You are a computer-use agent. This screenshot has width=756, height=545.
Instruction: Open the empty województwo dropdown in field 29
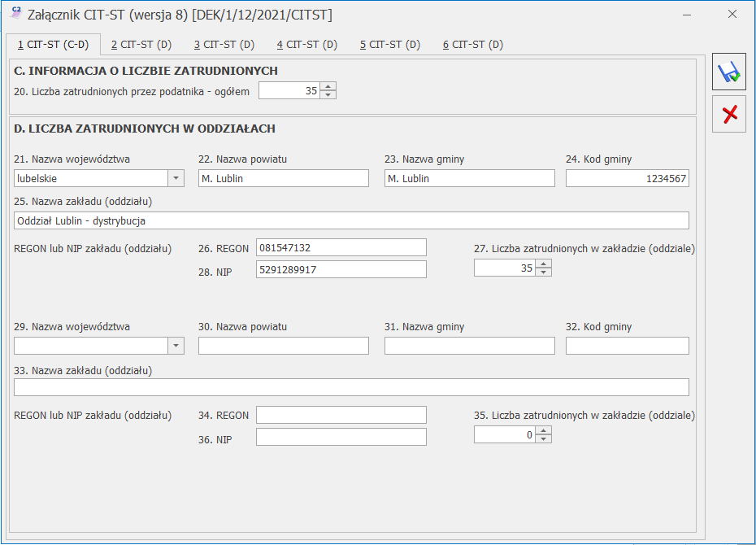click(175, 345)
